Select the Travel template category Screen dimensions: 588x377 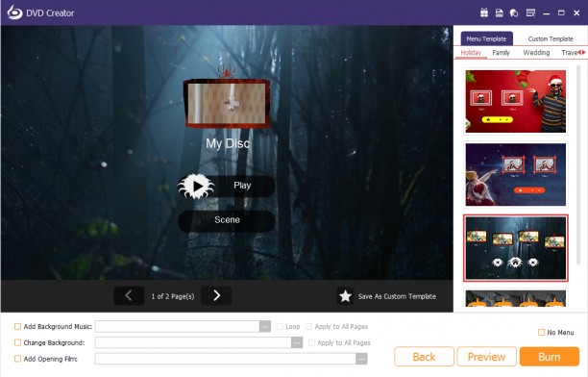click(x=569, y=53)
